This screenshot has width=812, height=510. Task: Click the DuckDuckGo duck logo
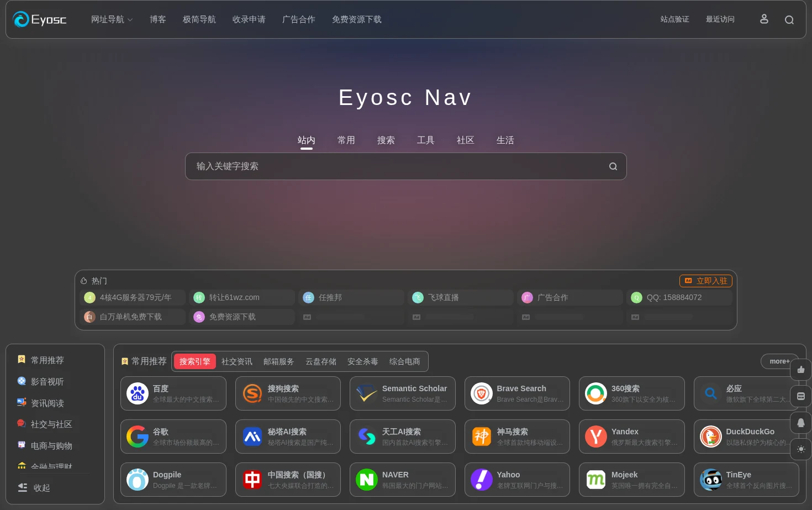711,437
